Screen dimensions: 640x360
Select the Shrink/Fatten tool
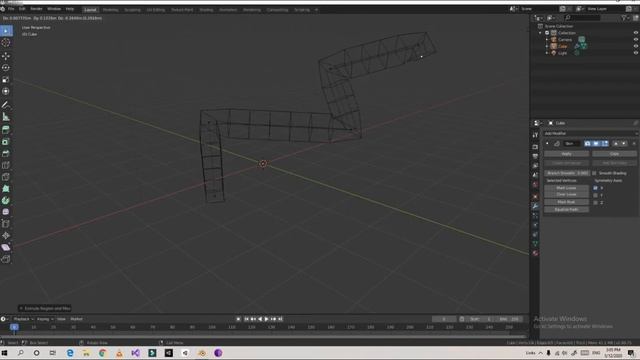pos(6,236)
